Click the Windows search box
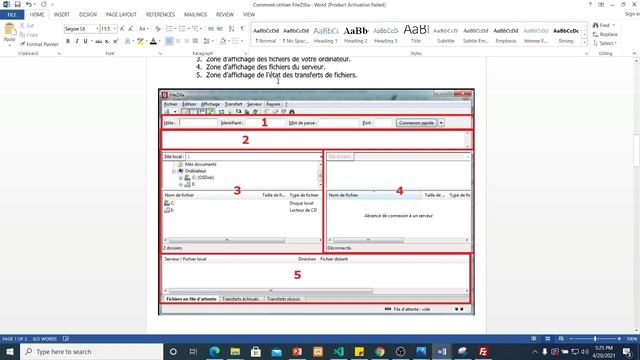 [x=91, y=351]
